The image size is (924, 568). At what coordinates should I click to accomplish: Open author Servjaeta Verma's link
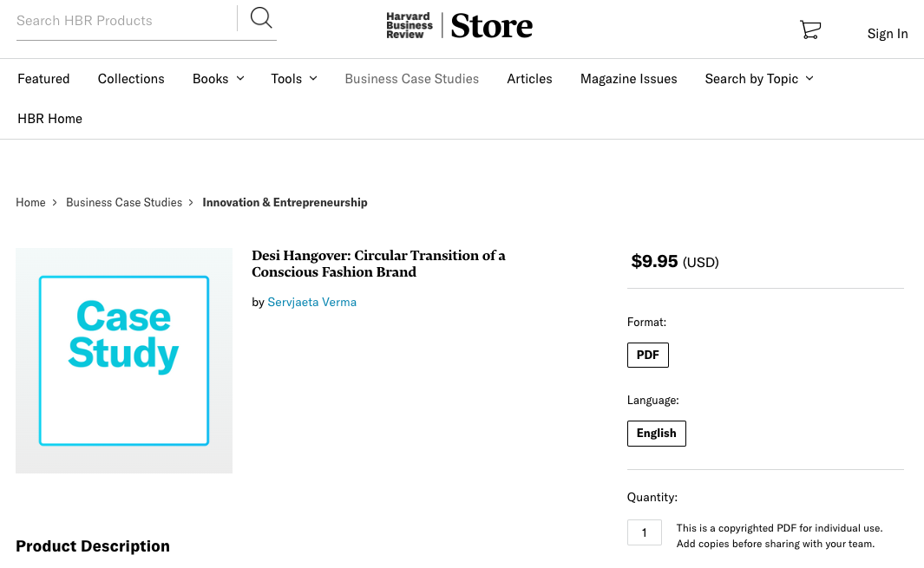point(312,303)
